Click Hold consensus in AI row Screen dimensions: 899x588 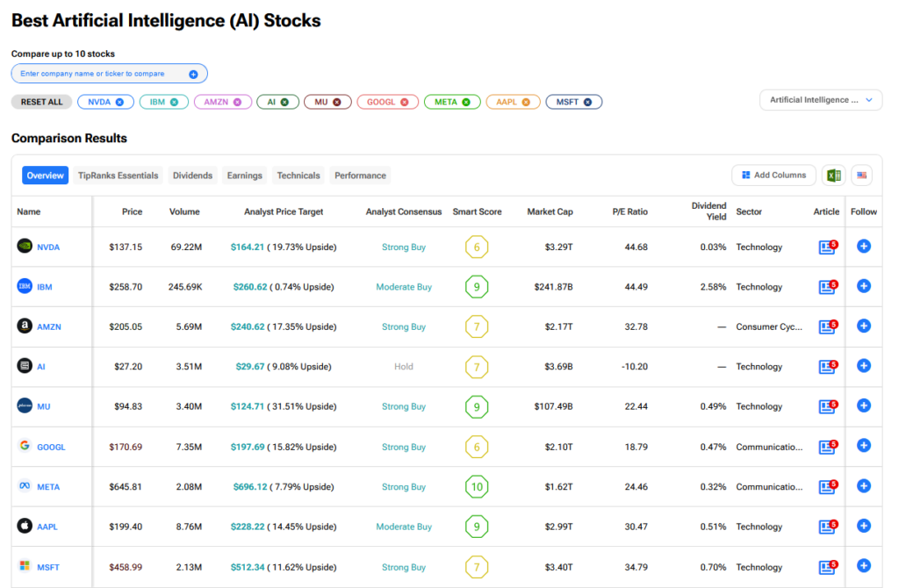coord(404,366)
